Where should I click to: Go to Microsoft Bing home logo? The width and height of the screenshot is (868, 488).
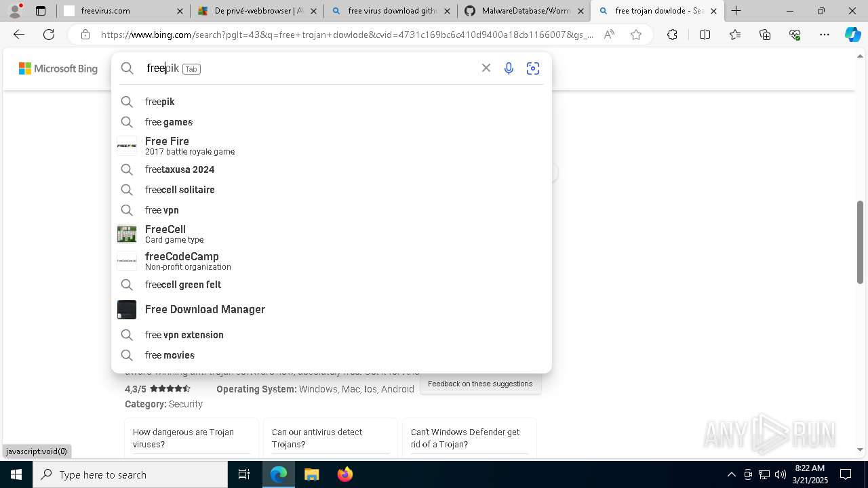tap(58, 68)
